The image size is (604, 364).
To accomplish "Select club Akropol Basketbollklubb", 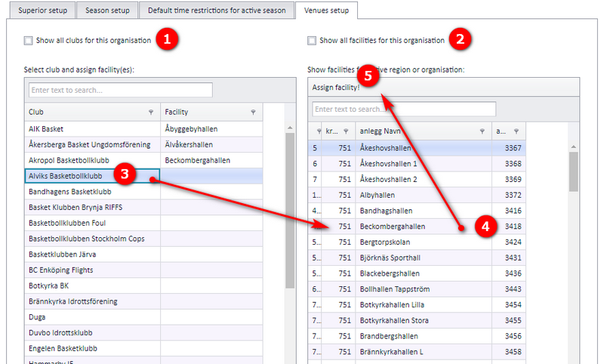I will pyautogui.click(x=92, y=160).
